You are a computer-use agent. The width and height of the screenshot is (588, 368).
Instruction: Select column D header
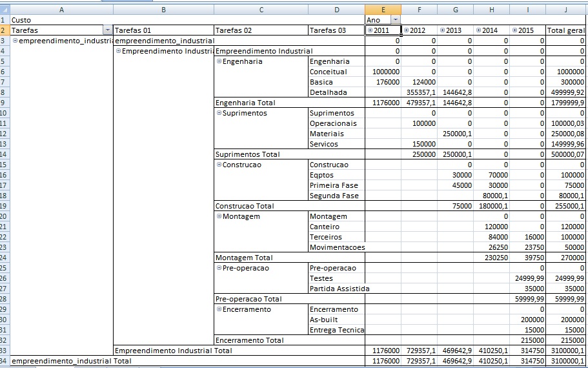tap(336, 10)
